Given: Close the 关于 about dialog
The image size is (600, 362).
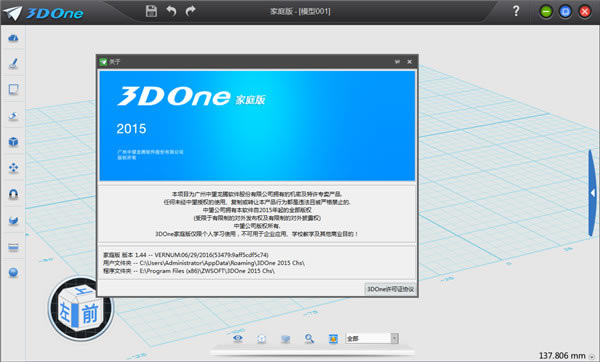Looking at the screenshot, I should point(409,62).
